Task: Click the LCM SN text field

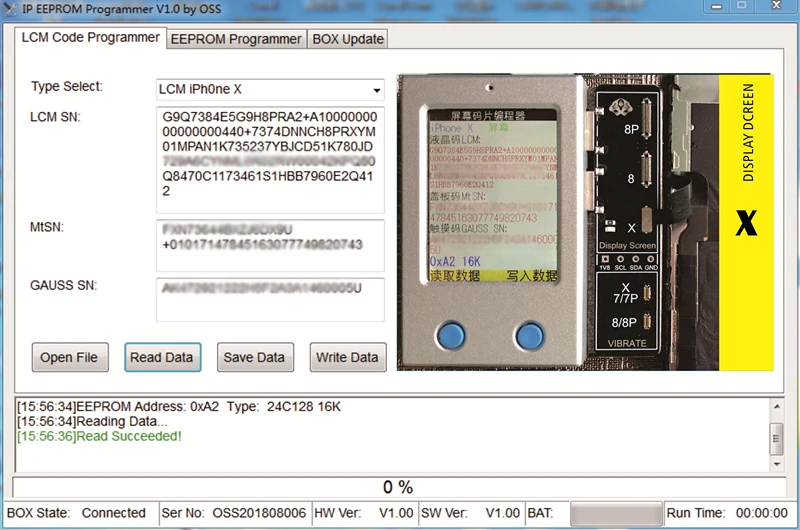Action: pos(270,160)
